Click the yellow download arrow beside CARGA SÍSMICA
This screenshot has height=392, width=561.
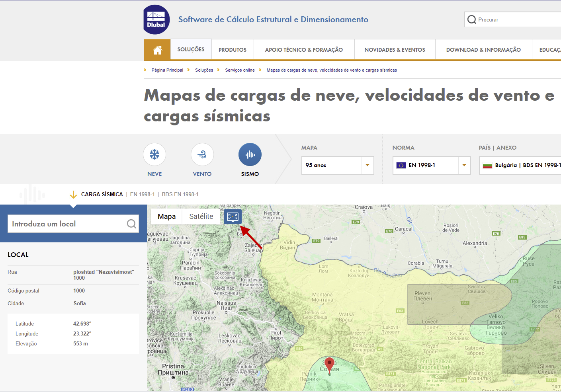[x=74, y=194]
